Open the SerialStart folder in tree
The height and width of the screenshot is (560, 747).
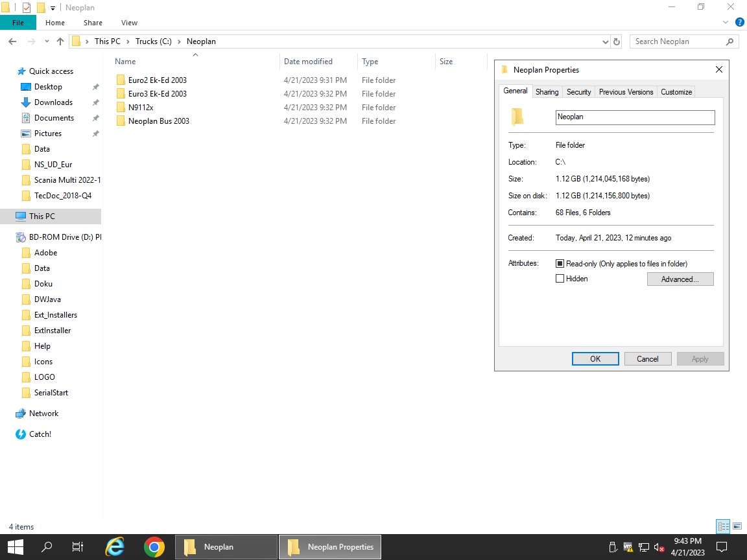tap(51, 392)
